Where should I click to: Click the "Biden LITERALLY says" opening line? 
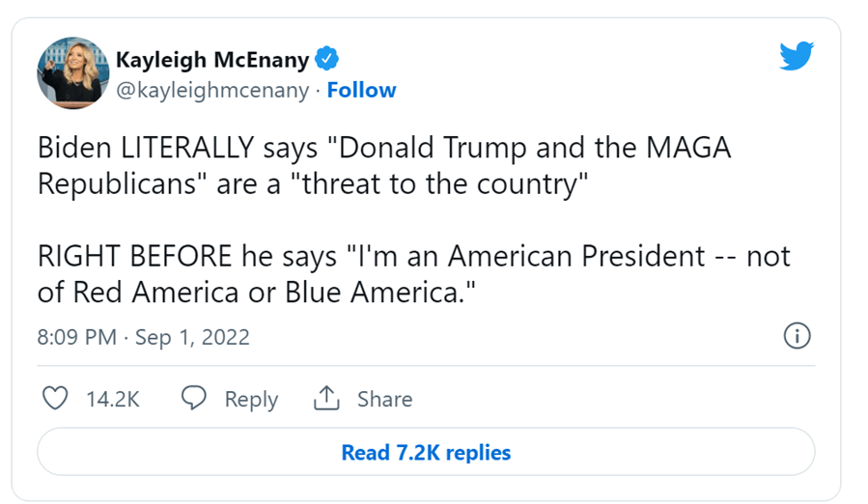pos(174,149)
